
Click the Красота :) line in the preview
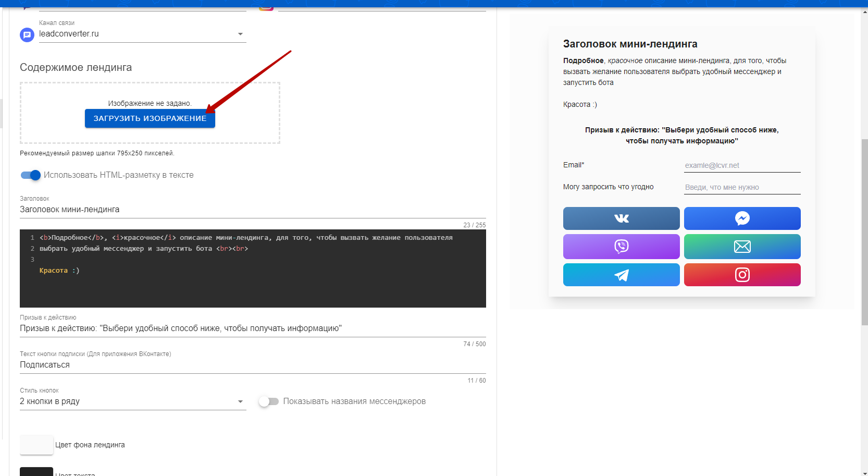click(580, 104)
